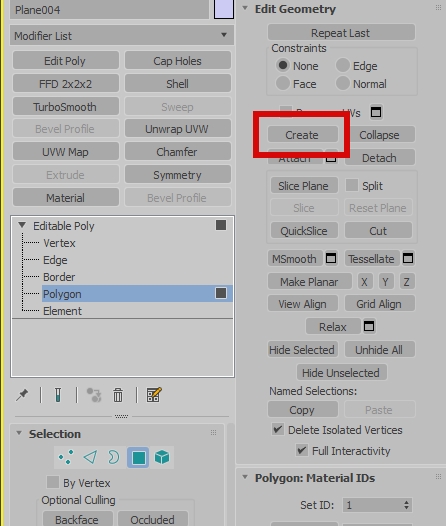Enable the Split checkbox

point(352,185)
